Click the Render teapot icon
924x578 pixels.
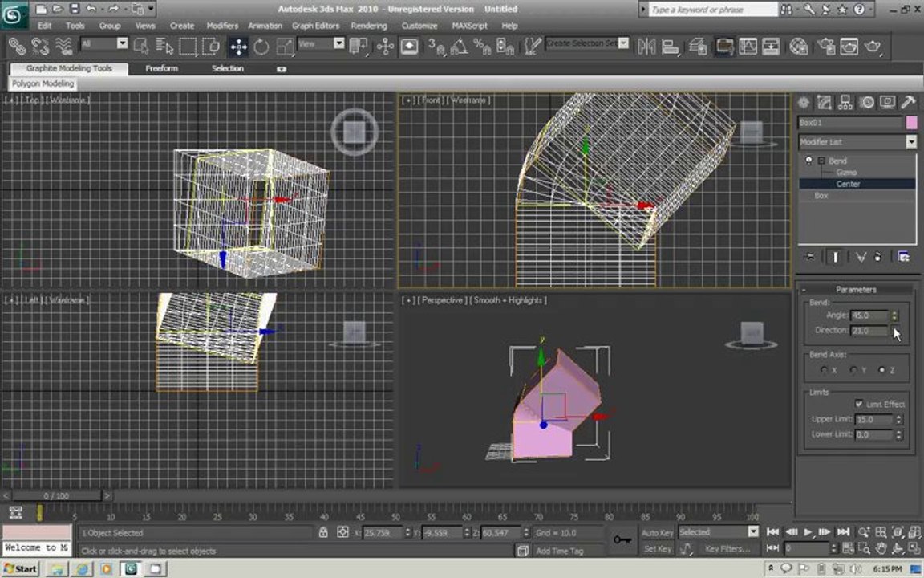pyautogui.click(x=873, y=47)
